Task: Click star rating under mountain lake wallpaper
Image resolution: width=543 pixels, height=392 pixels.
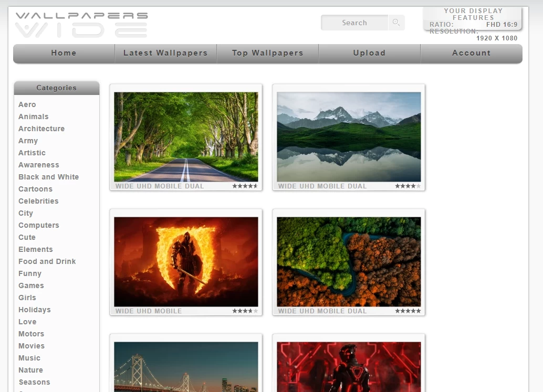Action: (x=408, y=186)
